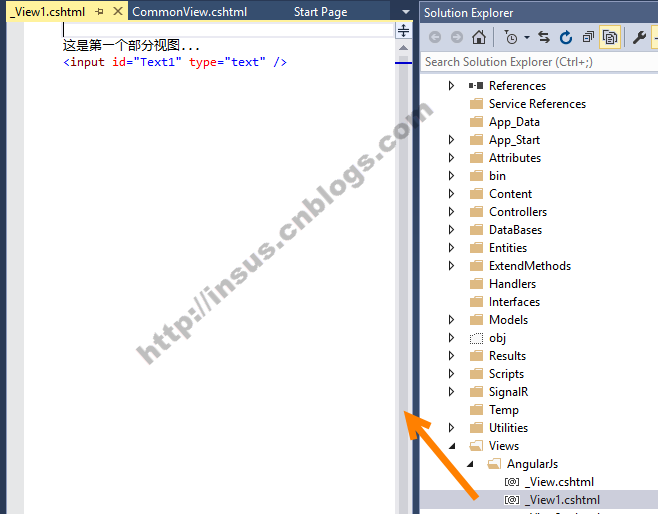Open the Pending Changes Filter clock icon
This screenshot has height=514, width=658.
510,37
